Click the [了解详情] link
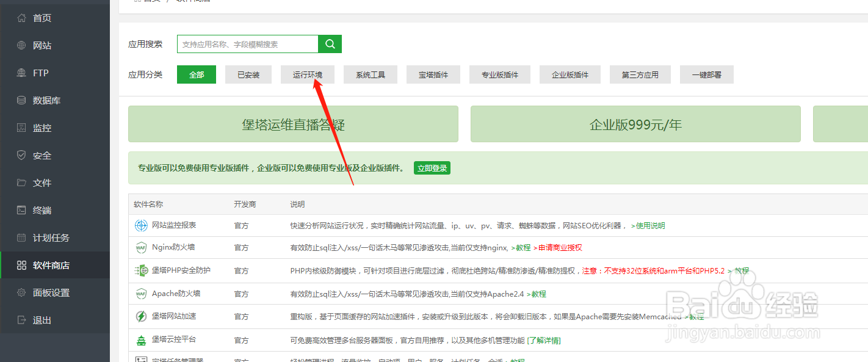The image size is (868, 362). 544,340
